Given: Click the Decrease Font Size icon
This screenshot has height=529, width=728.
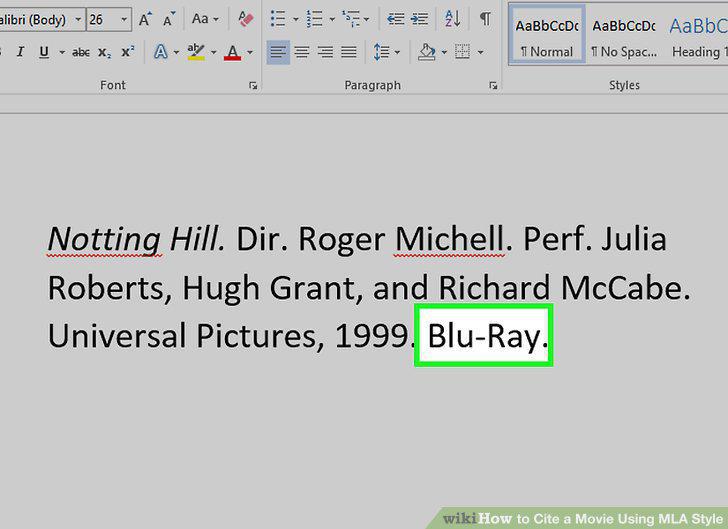Looking at the screenshot, I should click(169, 20).
